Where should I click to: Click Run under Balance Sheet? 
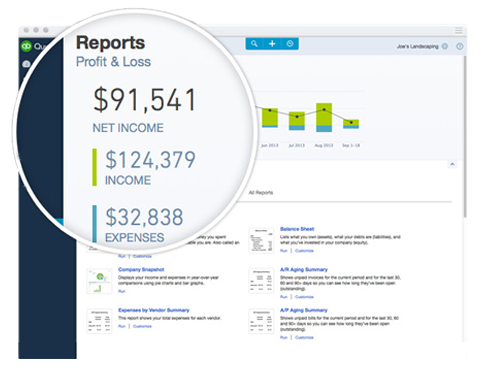[283, 251]
